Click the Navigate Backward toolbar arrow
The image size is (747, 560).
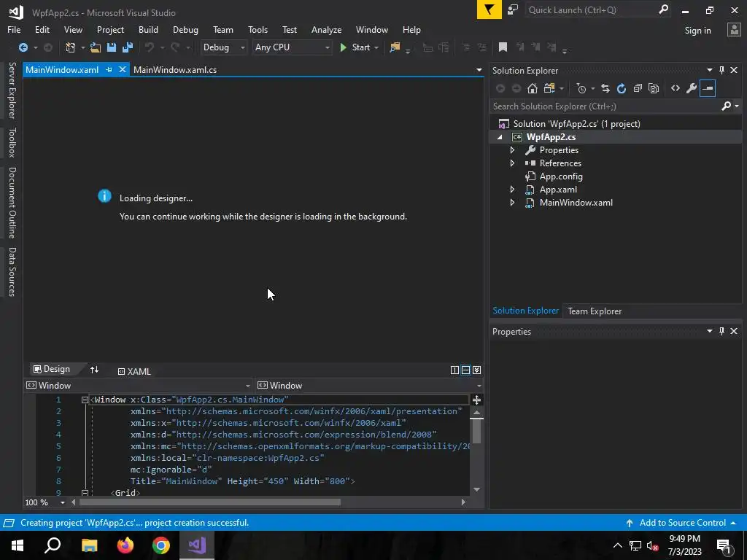[x=23, y=47]
